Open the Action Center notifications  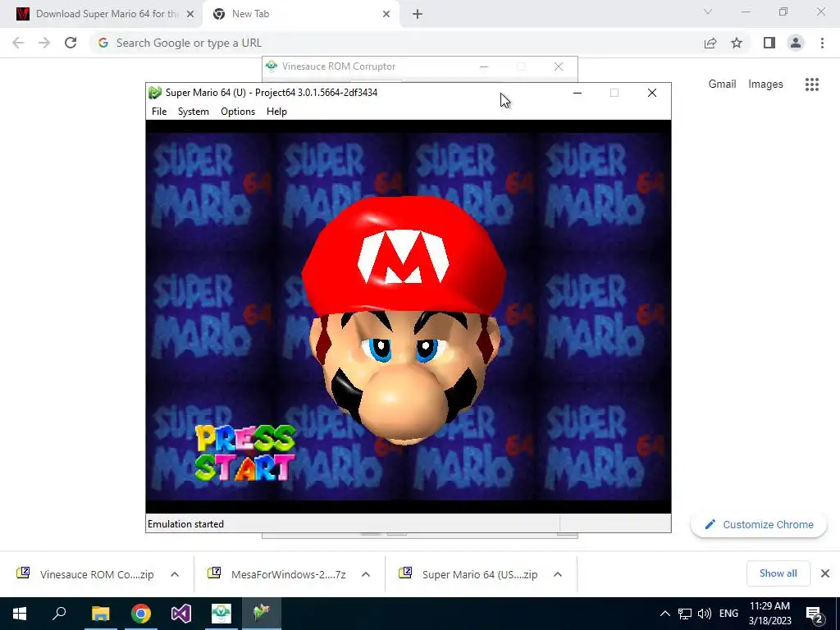(815, 614)
